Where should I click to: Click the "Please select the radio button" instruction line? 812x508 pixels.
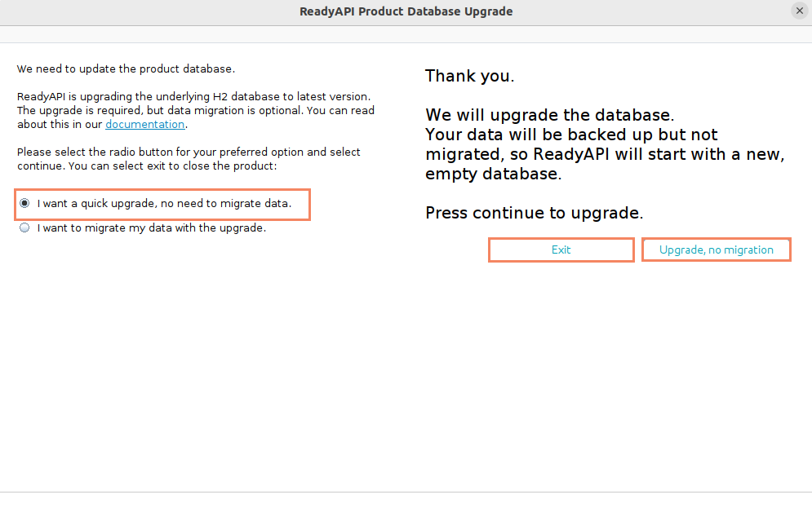point(189,152)
